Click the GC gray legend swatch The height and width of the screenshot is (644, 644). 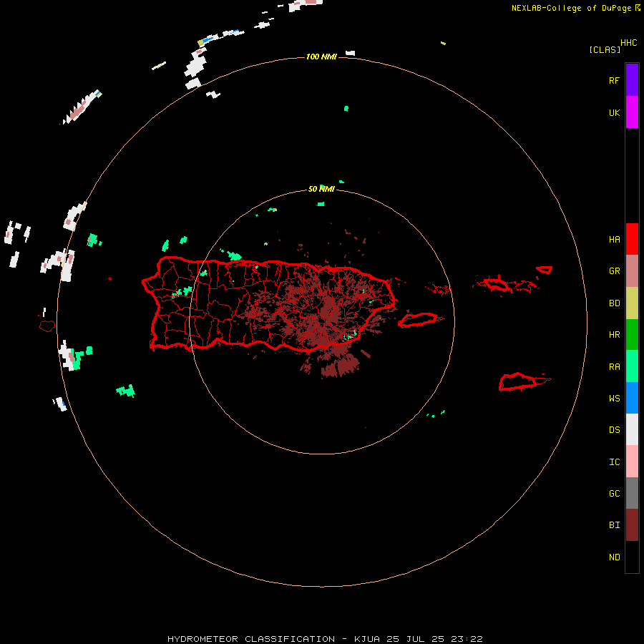632,493
